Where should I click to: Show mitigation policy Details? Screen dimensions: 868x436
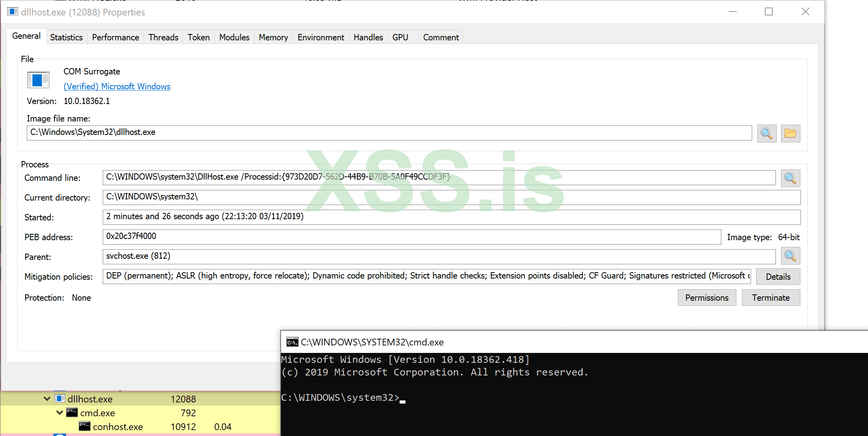(x=777, y=277)
